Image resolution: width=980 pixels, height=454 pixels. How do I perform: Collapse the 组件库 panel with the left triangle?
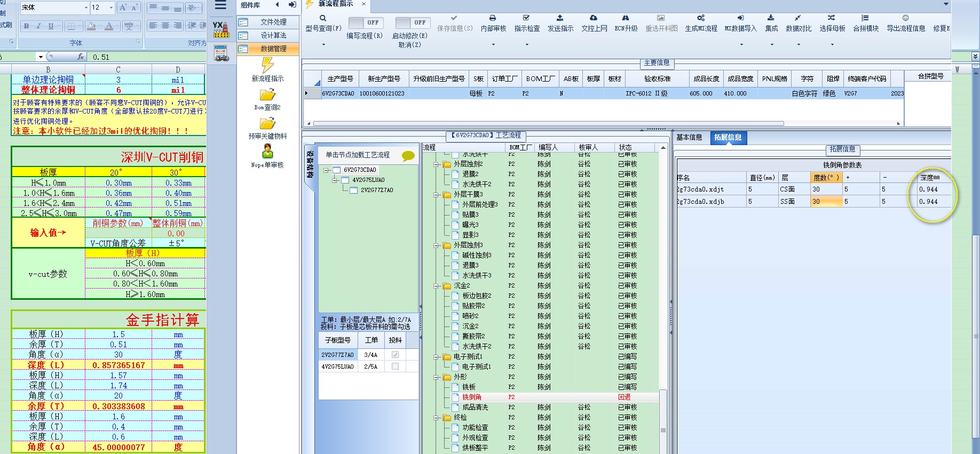pos(277,5)
